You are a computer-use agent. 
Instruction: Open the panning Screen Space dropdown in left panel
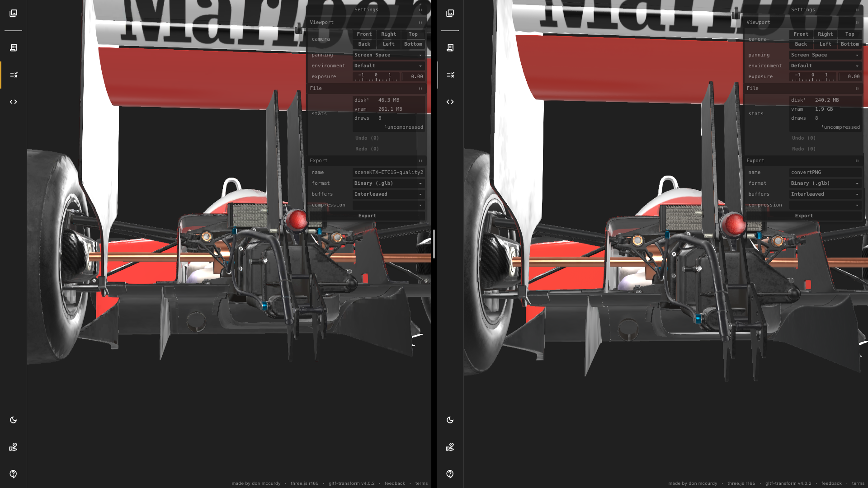(x=388, y=55)
